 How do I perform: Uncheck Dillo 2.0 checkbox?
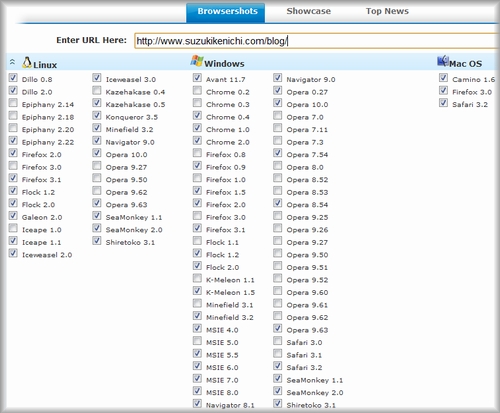[x=13, y=90]
